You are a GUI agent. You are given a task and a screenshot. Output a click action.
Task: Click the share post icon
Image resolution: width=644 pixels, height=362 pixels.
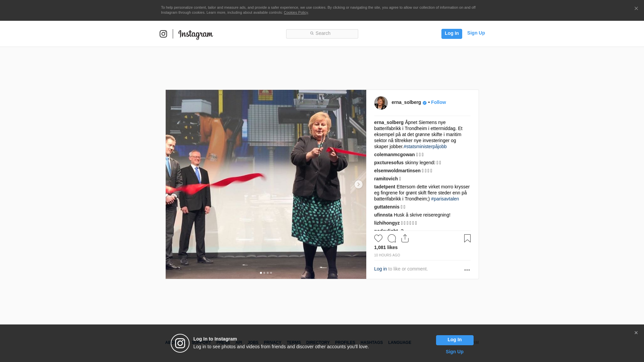pos(405,238)
